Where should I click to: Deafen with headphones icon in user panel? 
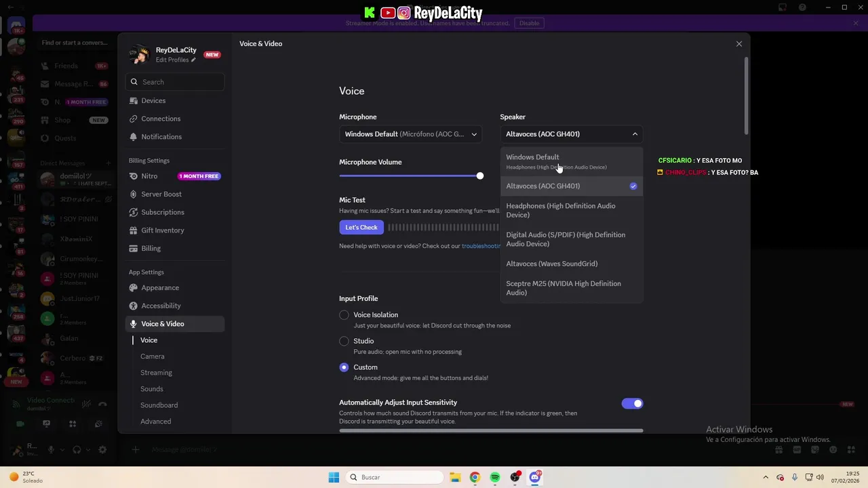pos(77,449)
